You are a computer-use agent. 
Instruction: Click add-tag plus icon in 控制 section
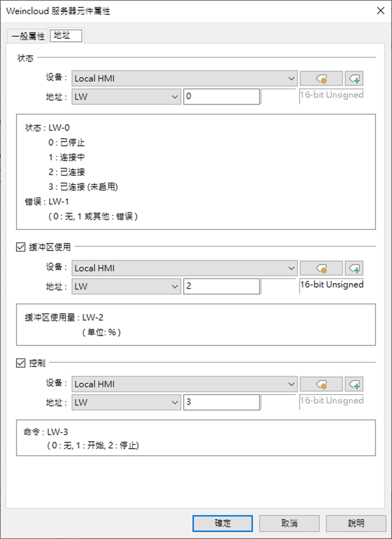pyautogui.click(x=354, y=384)
